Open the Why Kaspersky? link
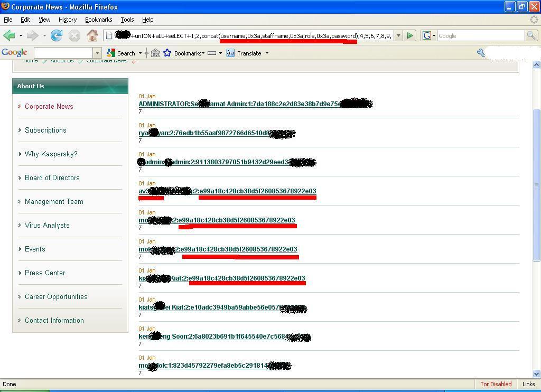The width and height of the screenshot is (541, 392). 51,154
